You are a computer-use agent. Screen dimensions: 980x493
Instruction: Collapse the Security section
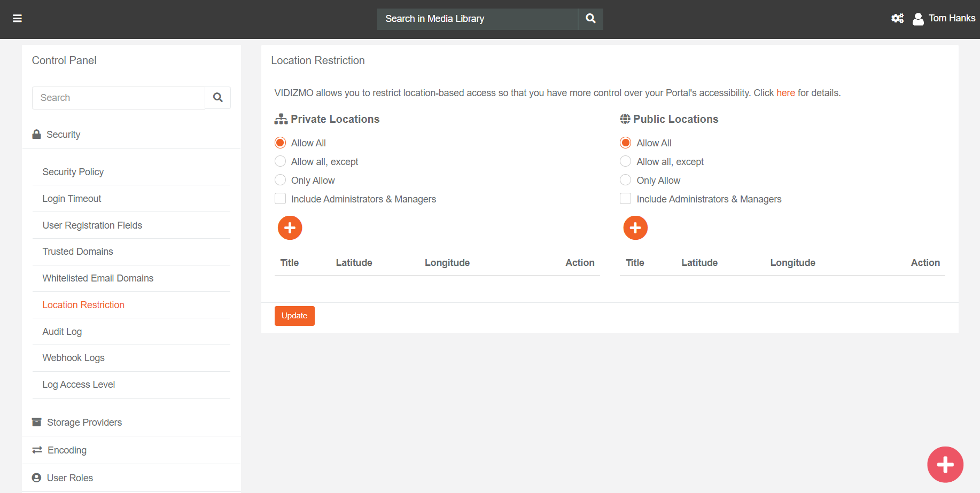pyautogui.click(x=63, y=135)
